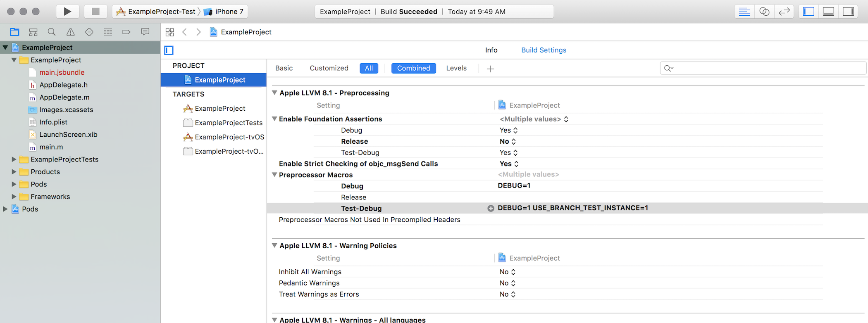Select the Levels view mode
The image size is (868, 323).
pos(456,68)
